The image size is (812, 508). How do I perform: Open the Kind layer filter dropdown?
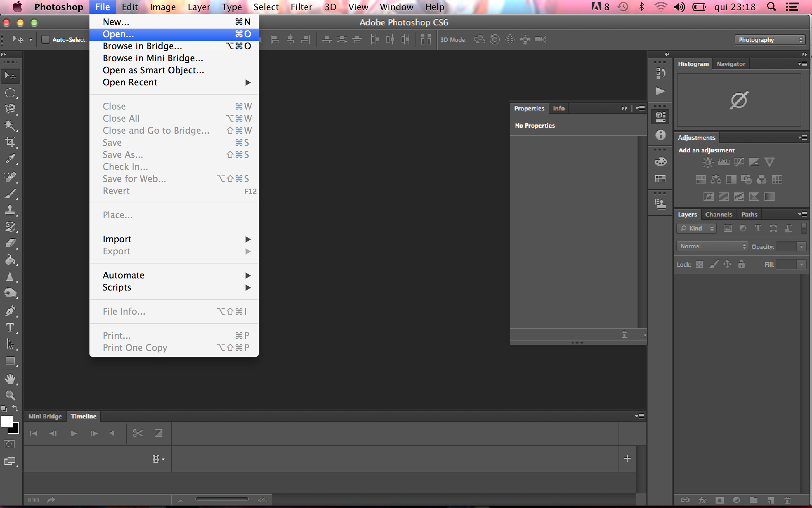(697, 229)
